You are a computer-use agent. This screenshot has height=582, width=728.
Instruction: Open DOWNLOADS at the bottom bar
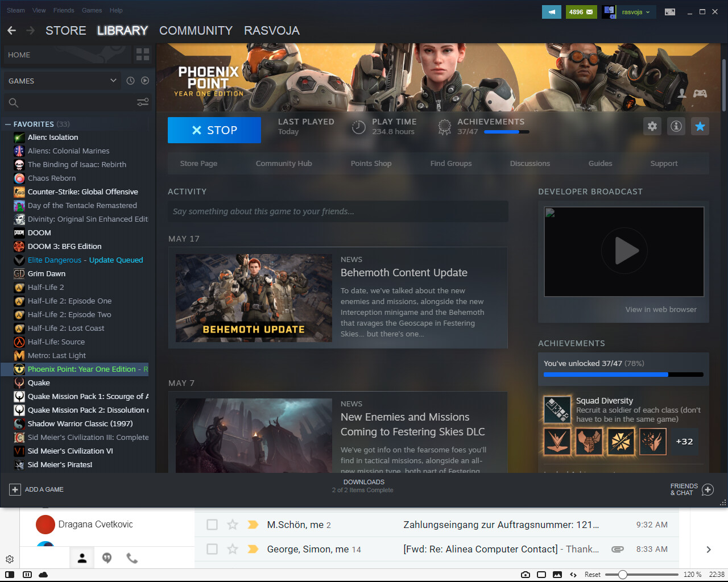coord(363,482)
